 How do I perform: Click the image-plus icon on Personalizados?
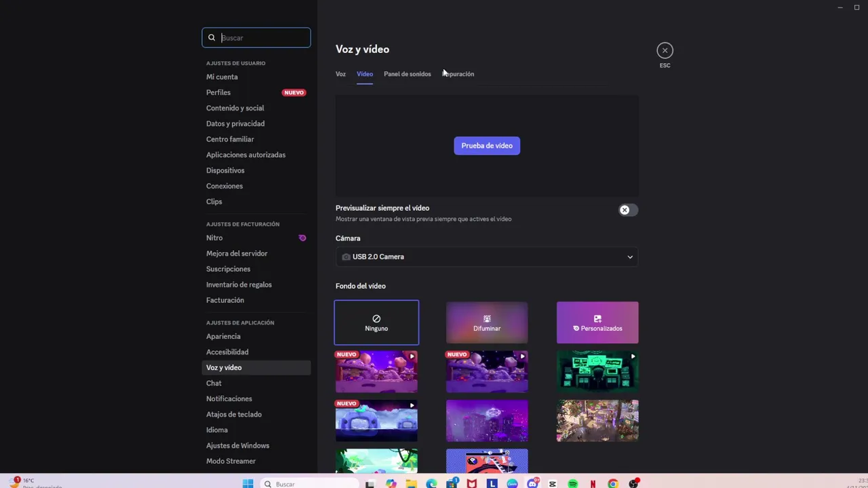597,319
